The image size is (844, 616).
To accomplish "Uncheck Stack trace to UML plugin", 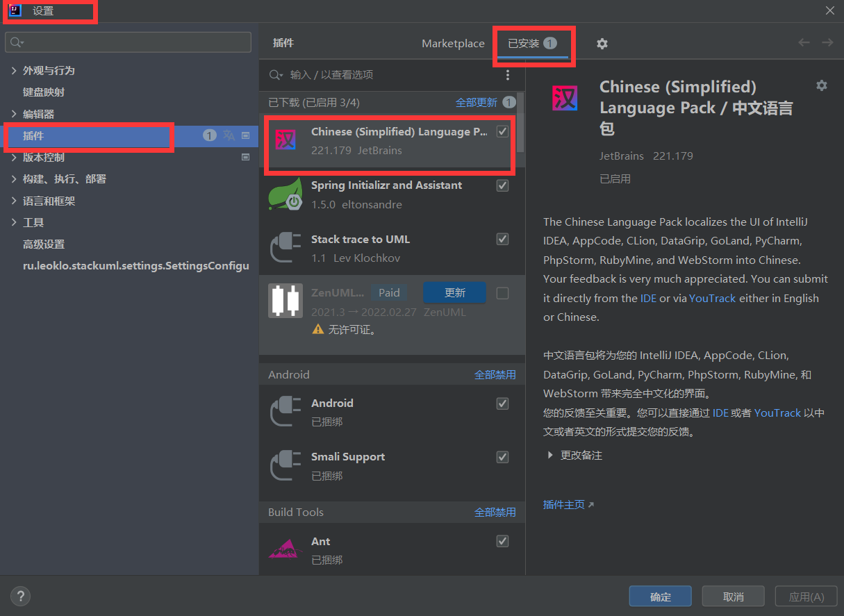I will [503, 239].
